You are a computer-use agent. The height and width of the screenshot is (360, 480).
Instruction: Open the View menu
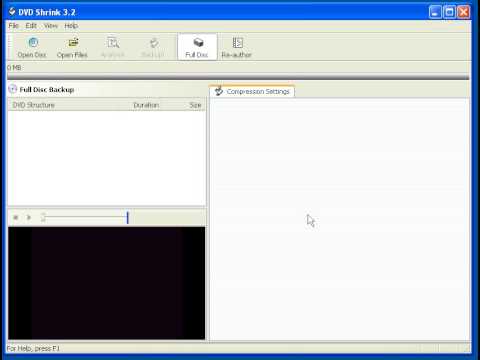pos(51,26)
